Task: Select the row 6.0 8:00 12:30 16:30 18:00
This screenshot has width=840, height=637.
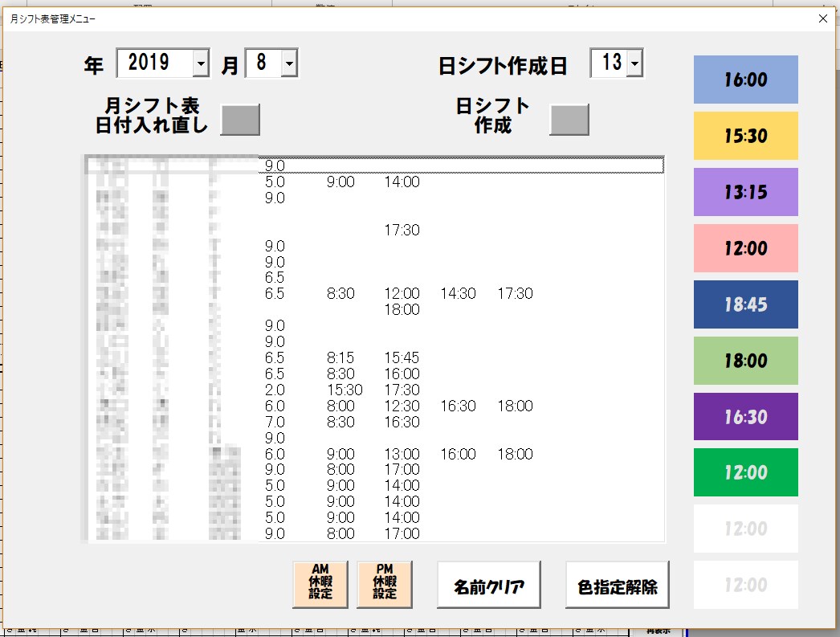Action: click(375, 406)
